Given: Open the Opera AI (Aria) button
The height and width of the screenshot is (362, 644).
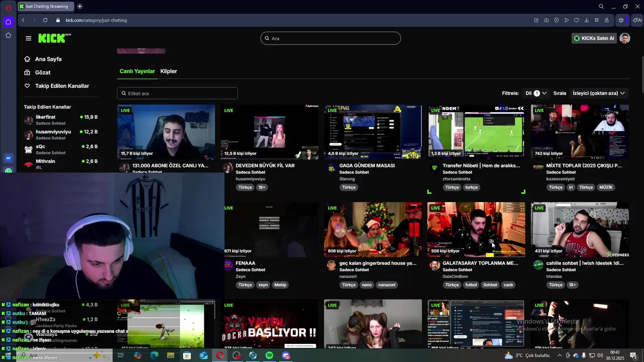Looking at the screenshot, I should [x=637, y=20].
